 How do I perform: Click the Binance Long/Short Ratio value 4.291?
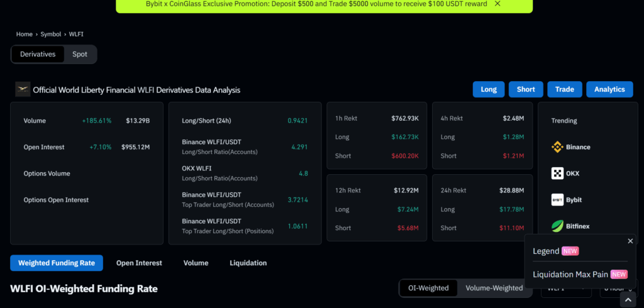pos(299,147)
